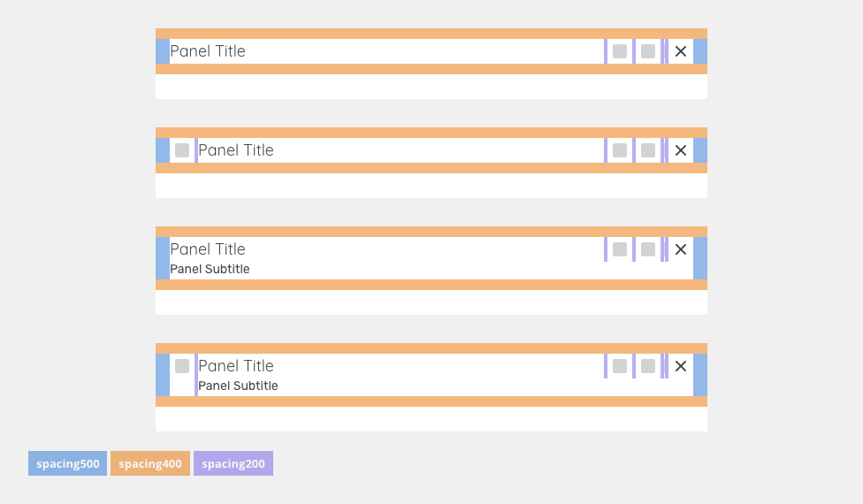Click second gray action icon in third panel
Screen dimensions: 863x504
coord(648,249)
